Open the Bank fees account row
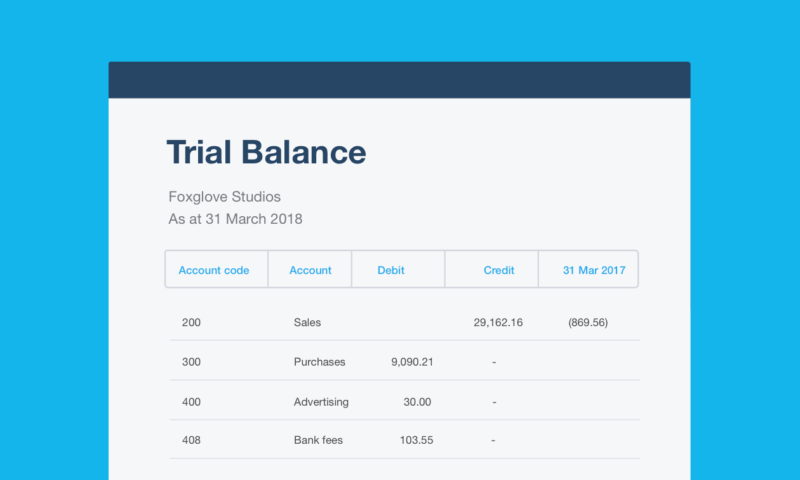 click(x=319, y=440)
